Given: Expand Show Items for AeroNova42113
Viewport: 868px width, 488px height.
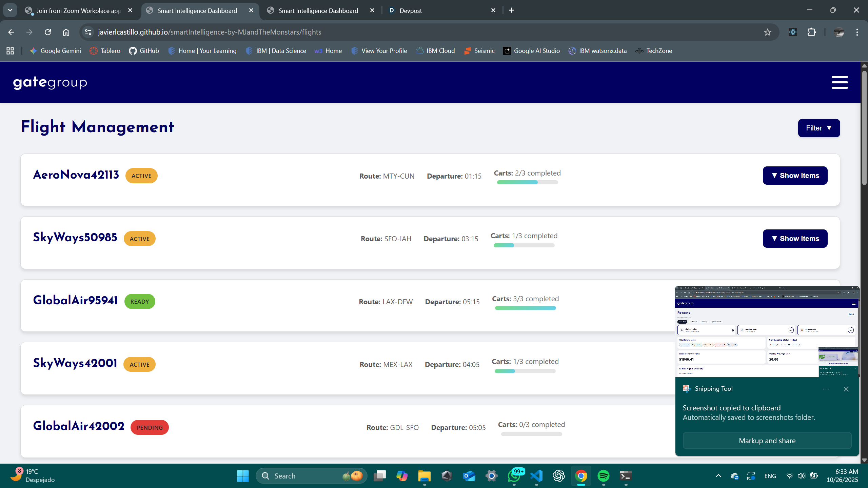Looking at the screenshot, I should click(x=795, y=176).
